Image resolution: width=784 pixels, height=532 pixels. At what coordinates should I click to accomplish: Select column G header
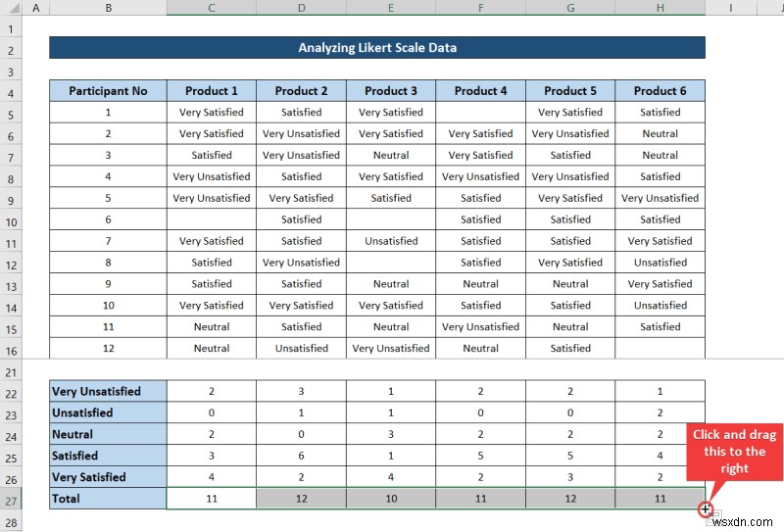point(570,8)
